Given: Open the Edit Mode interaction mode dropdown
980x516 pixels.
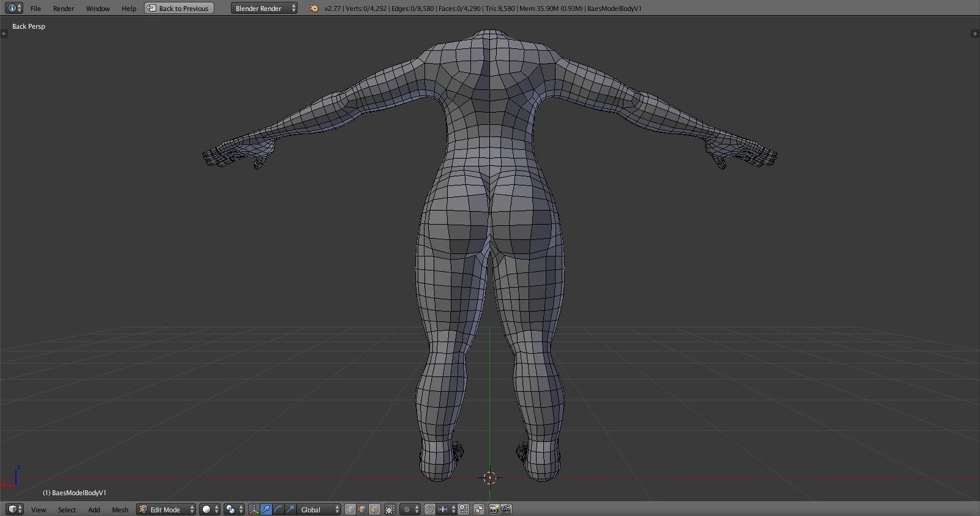Looking at the screenshot, I should (166, 509).
